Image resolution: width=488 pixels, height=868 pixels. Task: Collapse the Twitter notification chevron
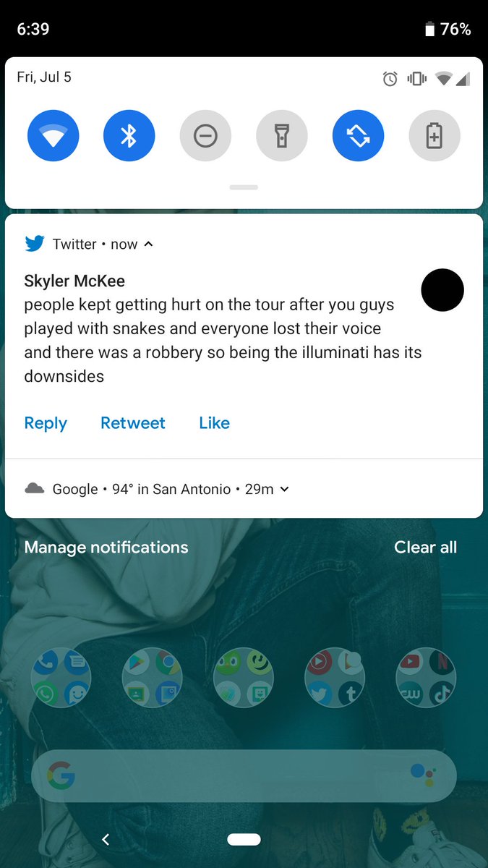[x=148, y=244]
